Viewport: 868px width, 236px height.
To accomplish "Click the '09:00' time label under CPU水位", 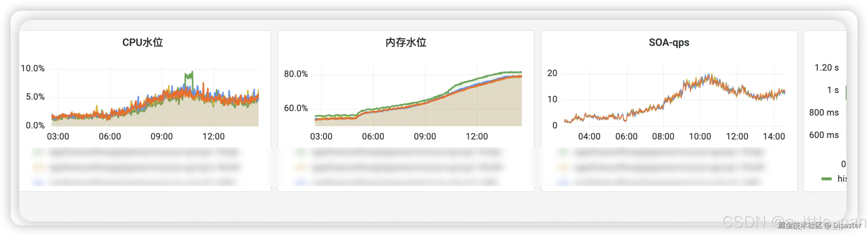I will pos(162,136).
